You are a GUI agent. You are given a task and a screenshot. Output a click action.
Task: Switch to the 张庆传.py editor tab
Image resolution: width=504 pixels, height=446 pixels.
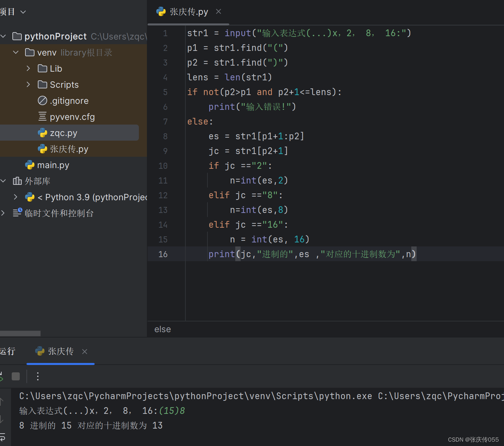click(x=188, y=12)
